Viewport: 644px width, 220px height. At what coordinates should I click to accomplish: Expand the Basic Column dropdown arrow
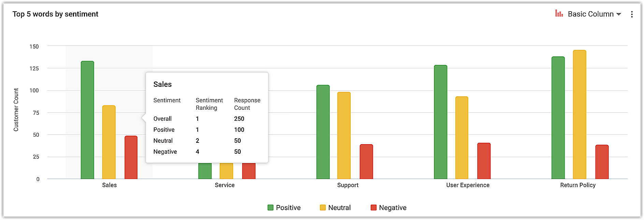(619, 14)
